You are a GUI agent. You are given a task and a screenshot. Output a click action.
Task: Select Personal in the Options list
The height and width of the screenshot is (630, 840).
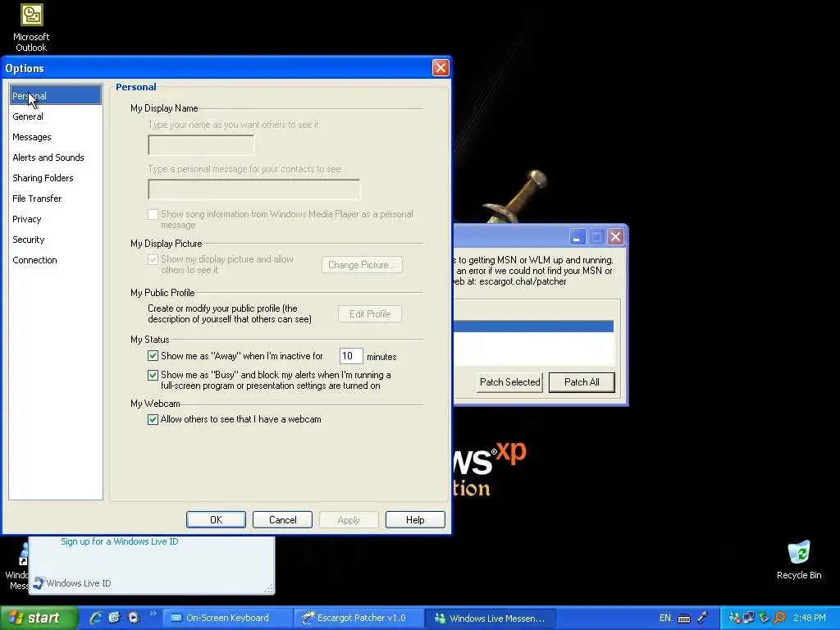click(x=56, y=95)
